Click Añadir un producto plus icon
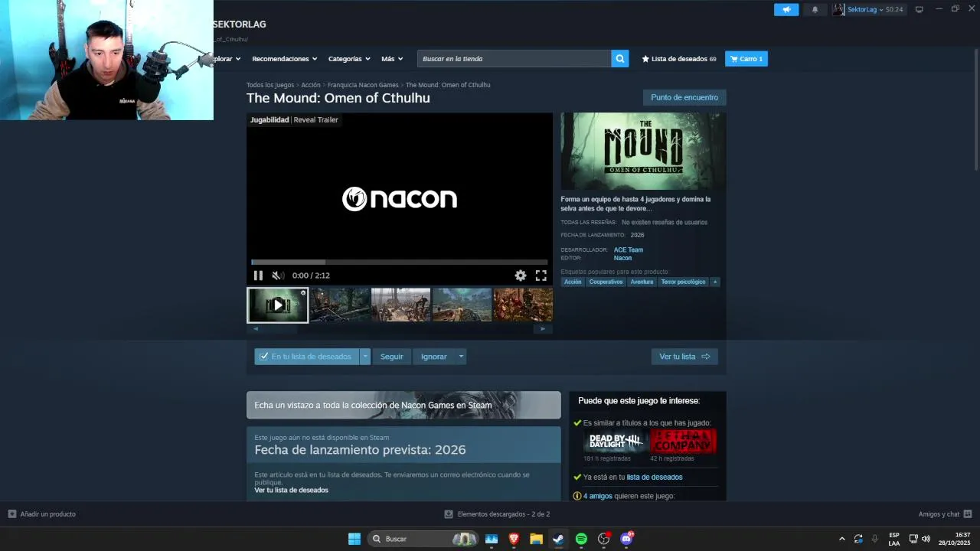Screen dimensions: 980x551 coord(11,514)
